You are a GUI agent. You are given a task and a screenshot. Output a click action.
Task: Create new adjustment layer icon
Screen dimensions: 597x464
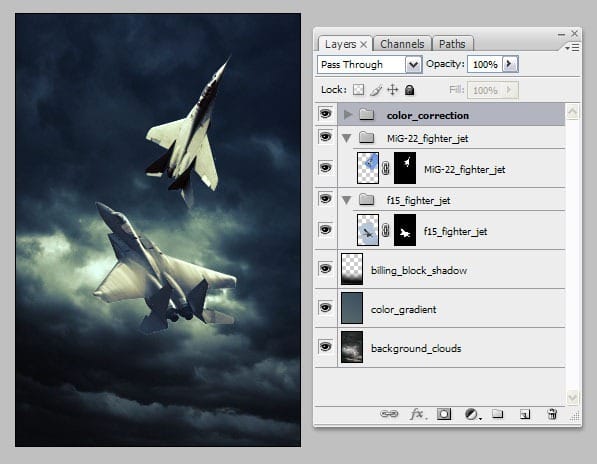pyautogui.click(x=472, y=414)
